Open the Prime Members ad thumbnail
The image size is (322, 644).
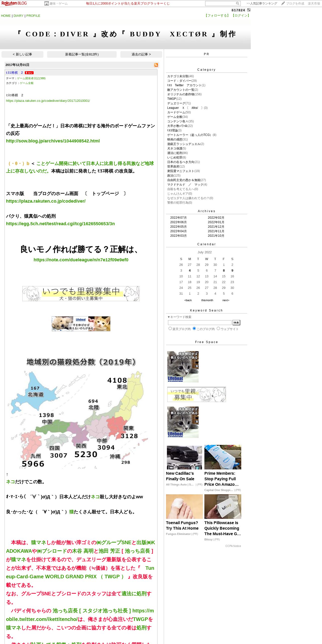223,457
